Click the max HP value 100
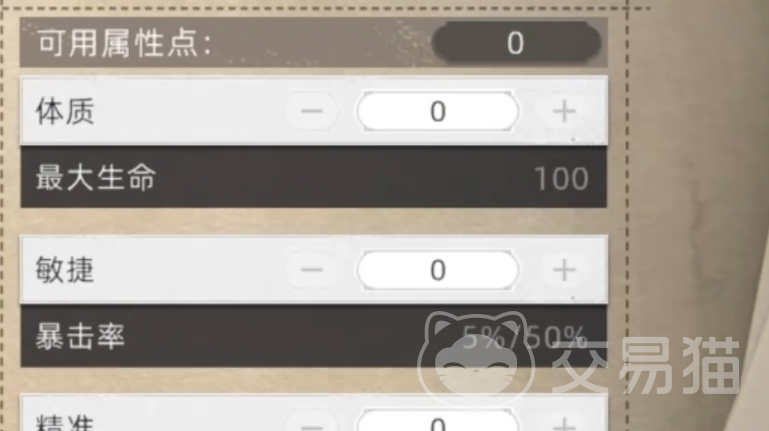 tap(561, 178)
